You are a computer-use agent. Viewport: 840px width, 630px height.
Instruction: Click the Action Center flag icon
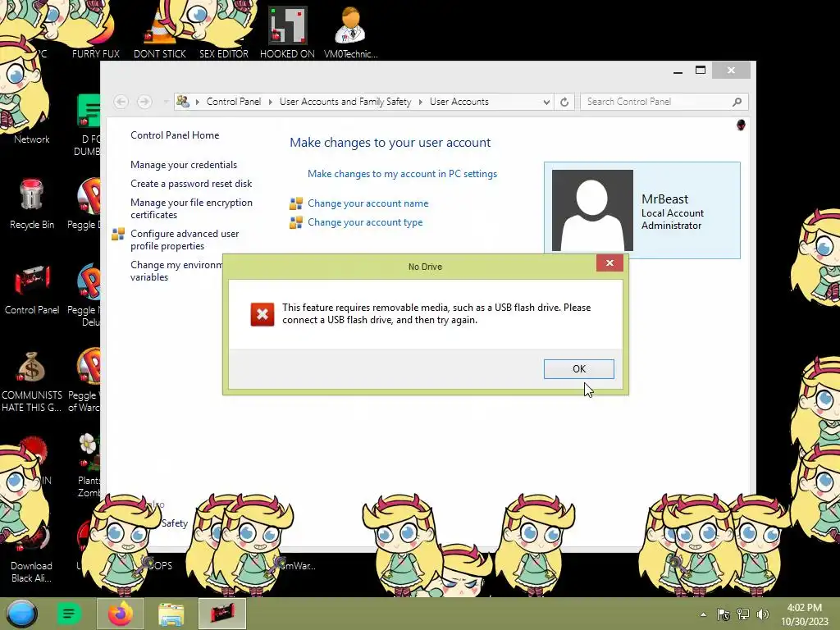tap(724, 614)
